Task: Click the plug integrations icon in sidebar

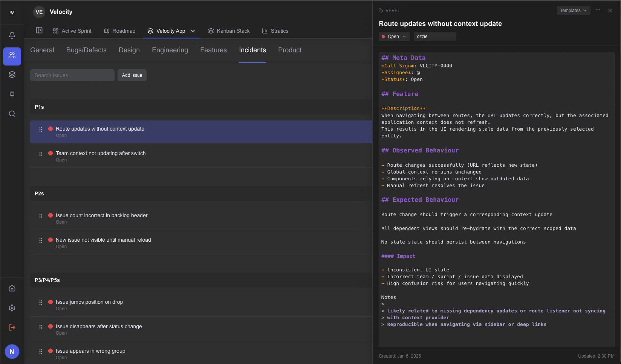Action: click(12, 94)
